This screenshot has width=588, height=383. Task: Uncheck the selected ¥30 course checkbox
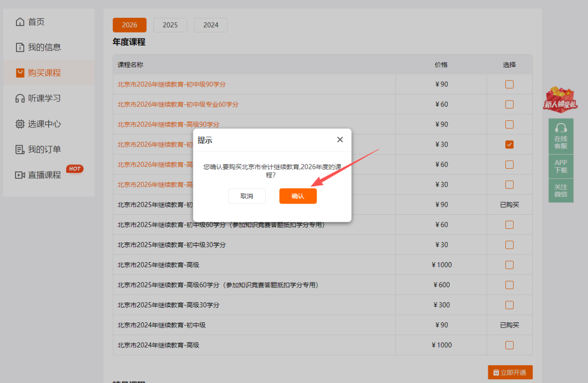tap(509, 145)
